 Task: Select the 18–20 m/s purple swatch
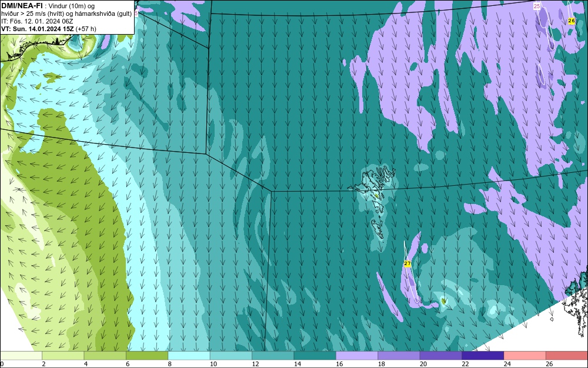(399, 356)
